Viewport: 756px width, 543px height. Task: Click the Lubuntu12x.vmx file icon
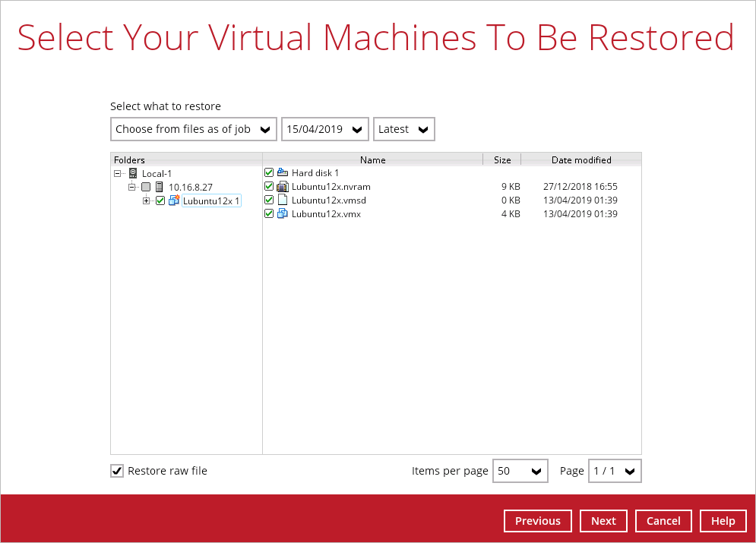coord(283,214)
